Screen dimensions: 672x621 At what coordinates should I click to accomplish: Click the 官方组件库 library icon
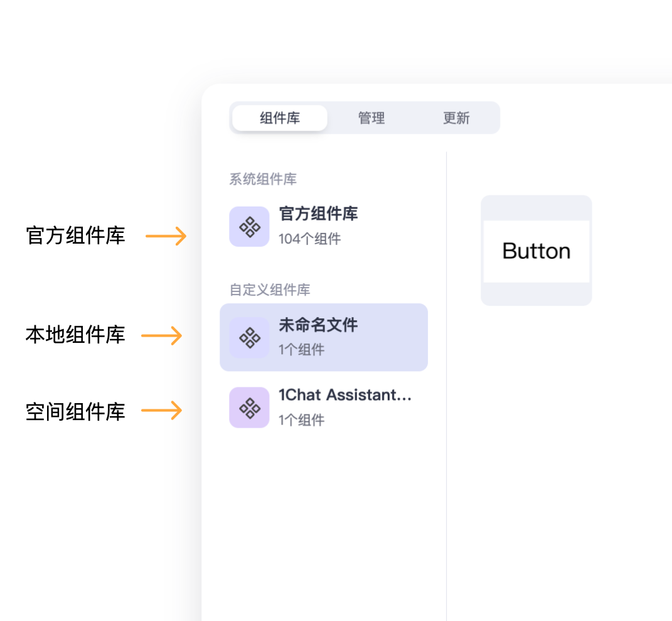(x=249, y=227)
